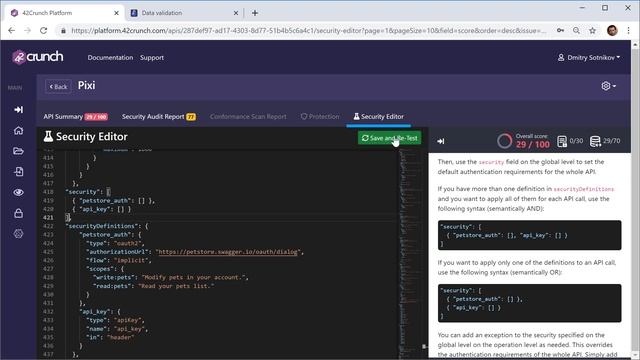
Task: Open the Documentation link
Action: 110,58
